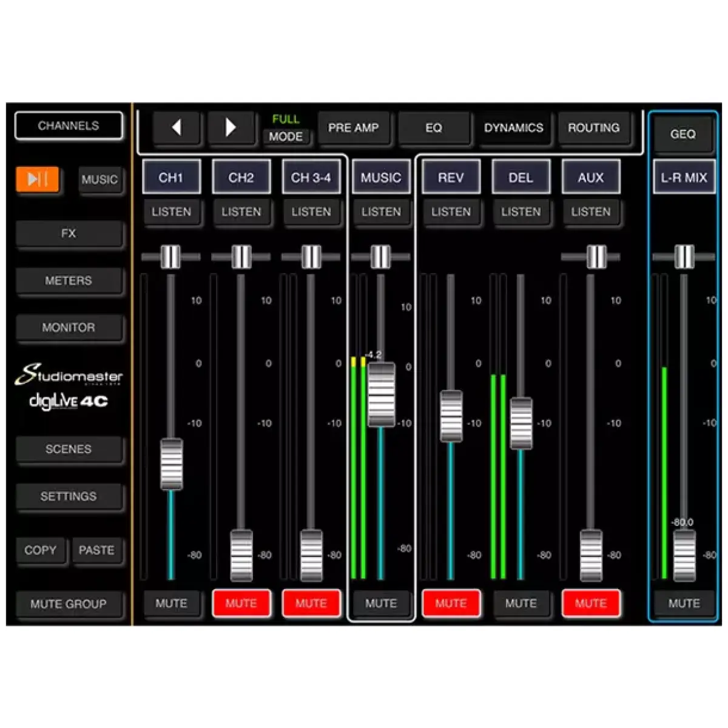The height and width of the screenshot is (728, 728).
Task: Open the EQ section
Action: tap(434, 128)
